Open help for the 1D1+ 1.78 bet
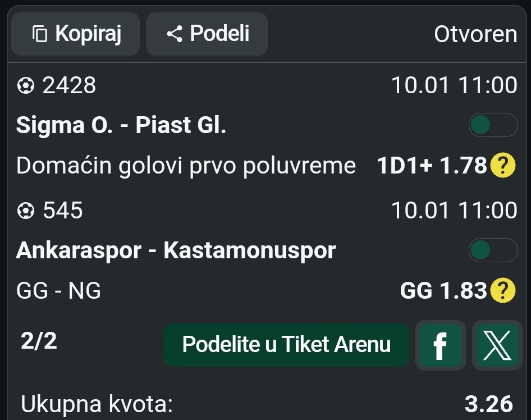Screen dimensions: 531x420 tap(503, 166)
